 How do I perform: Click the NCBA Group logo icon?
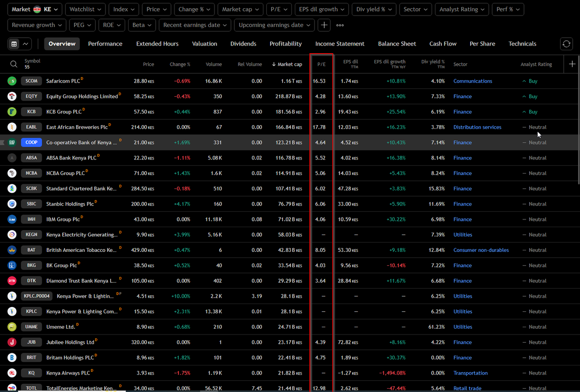point(12,173)
